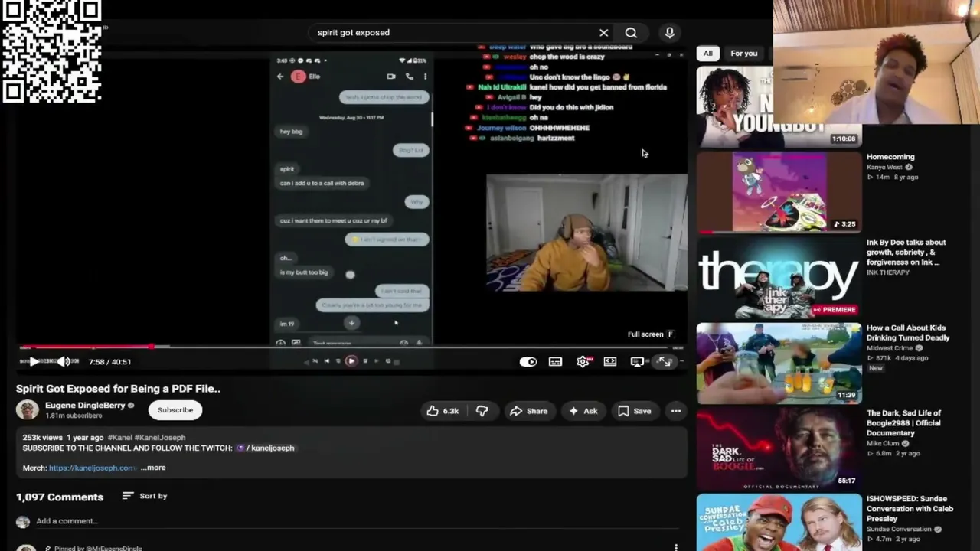This screenshot has width=980, height=551.
Task: Open the Ask button with sparkle icon
Action: pyautogui.click(x=583, y=411)
